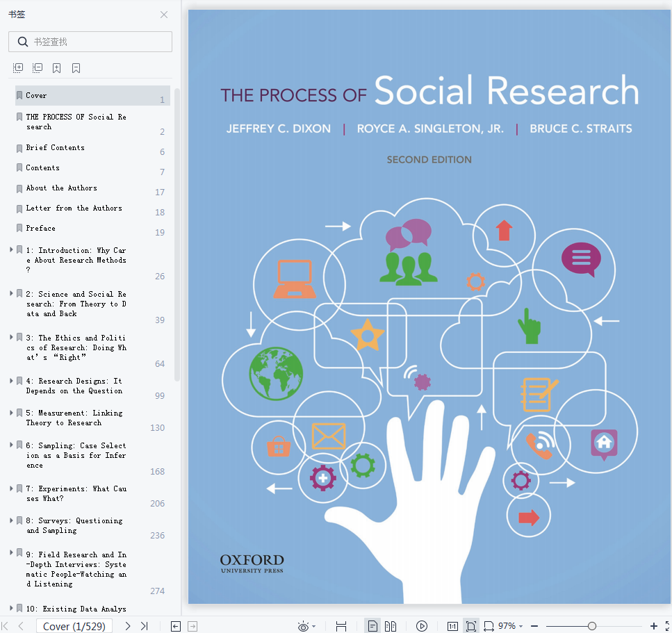The image size is (672, 633).
Task: Add a new bookmark icon
Action: tap(56, 67)
